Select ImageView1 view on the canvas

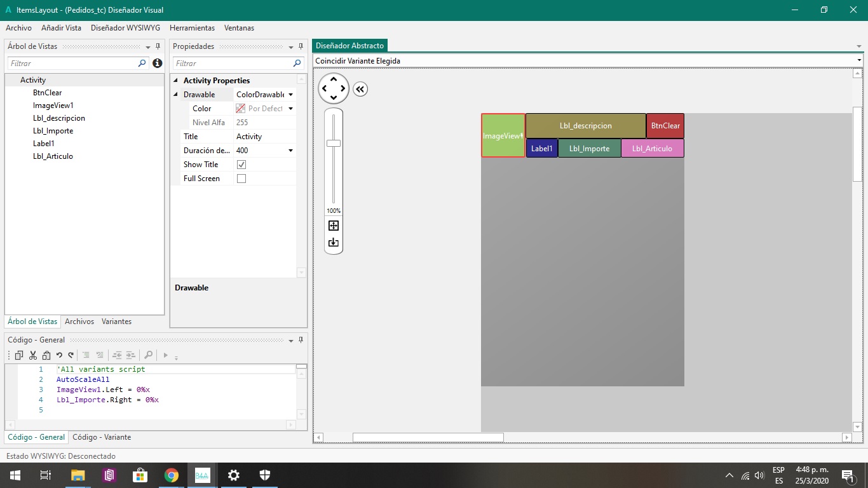[503, 135]
